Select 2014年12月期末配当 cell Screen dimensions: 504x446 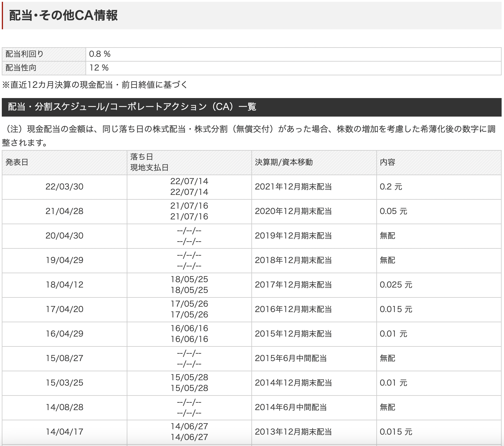314,383
